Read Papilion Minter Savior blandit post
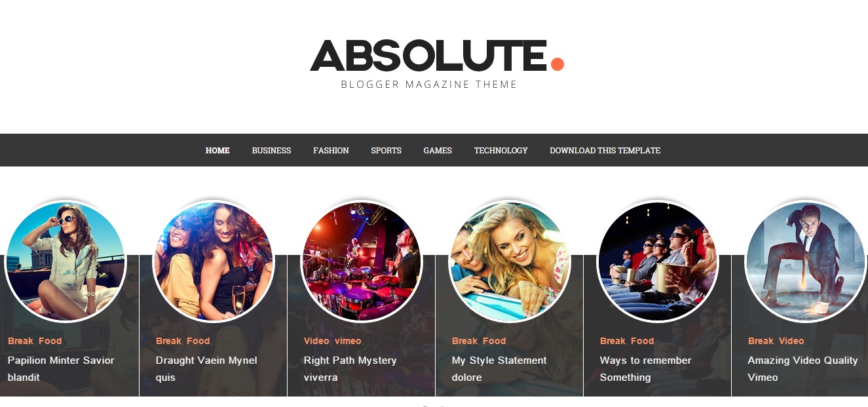This screenshot has height=407, width=868. [61, 368]
